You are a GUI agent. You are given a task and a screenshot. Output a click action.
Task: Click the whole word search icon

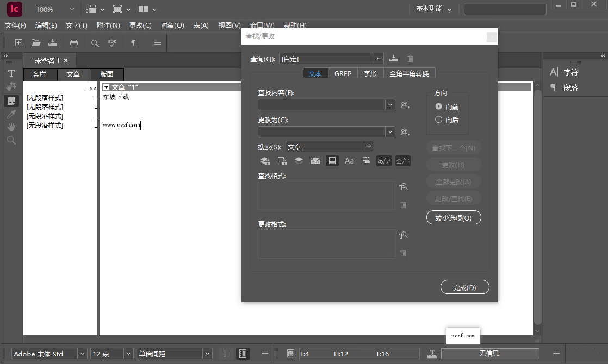click(366, 160)
